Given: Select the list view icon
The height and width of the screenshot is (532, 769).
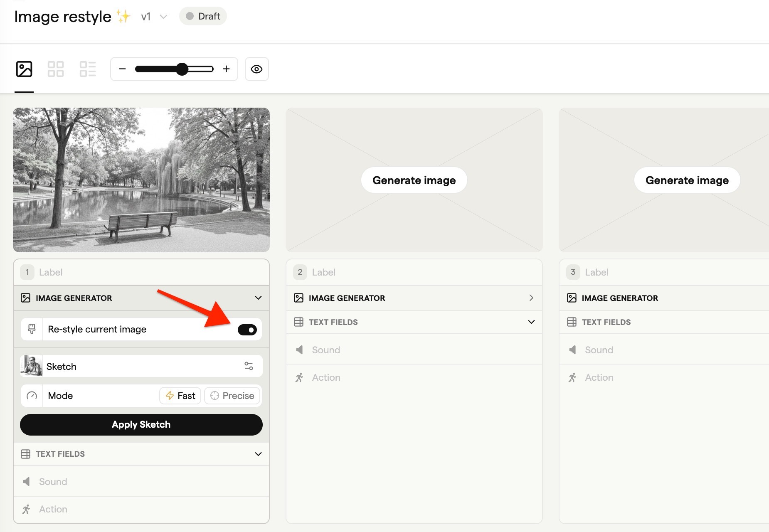Looking at the screenshot, I should pyautogui.click(x=88, y=69).
